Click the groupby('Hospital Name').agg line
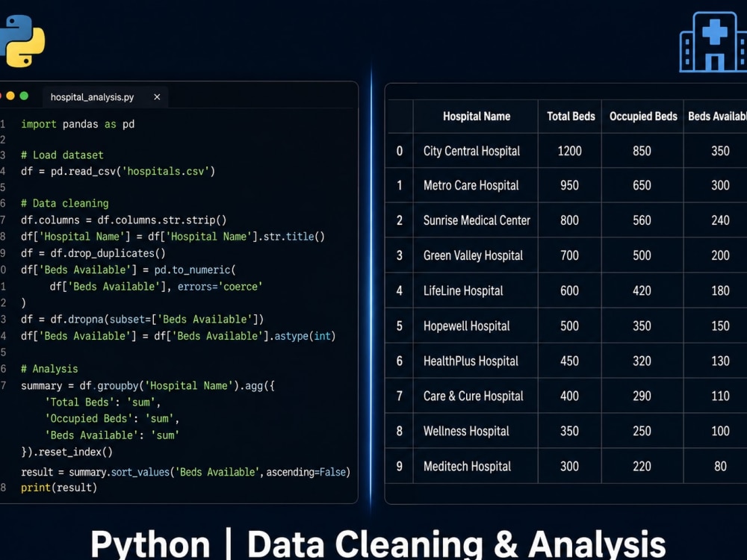This screenshot has width=747, height=560. coord(148,386)
